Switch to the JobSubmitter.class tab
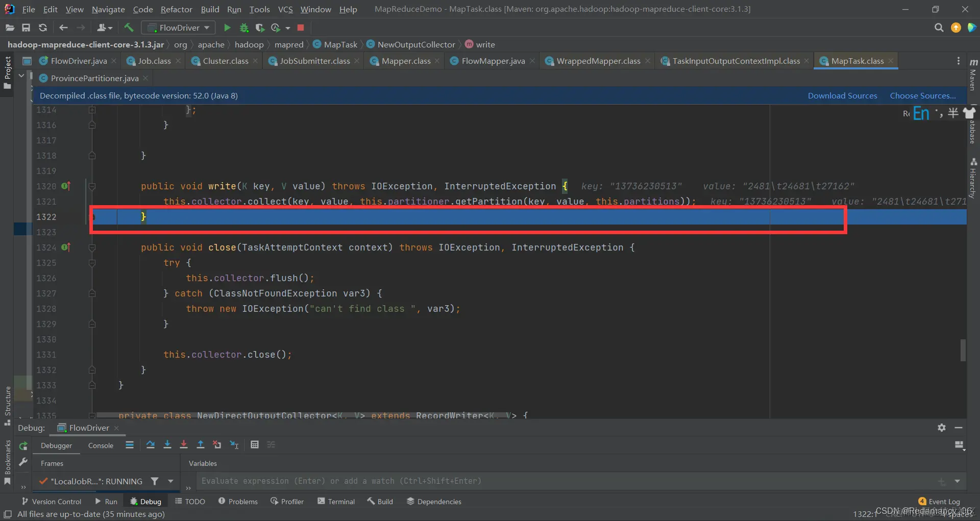The height and width of the screenshot is (521, 980). tap(314, 61)
